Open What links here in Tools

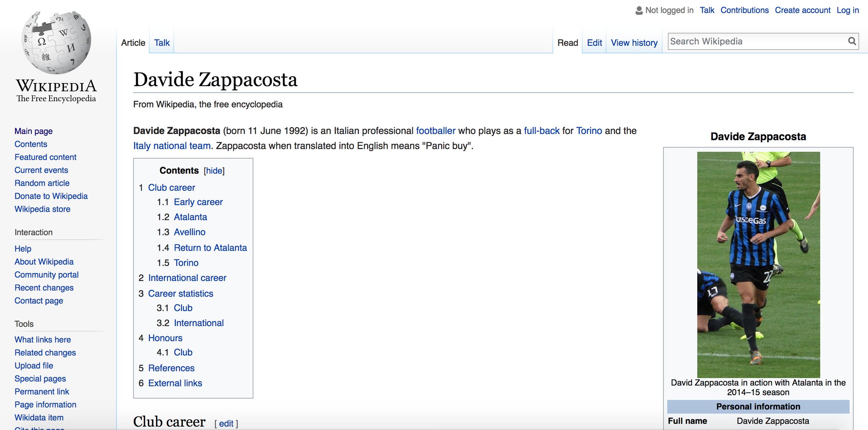click(42, 340)
